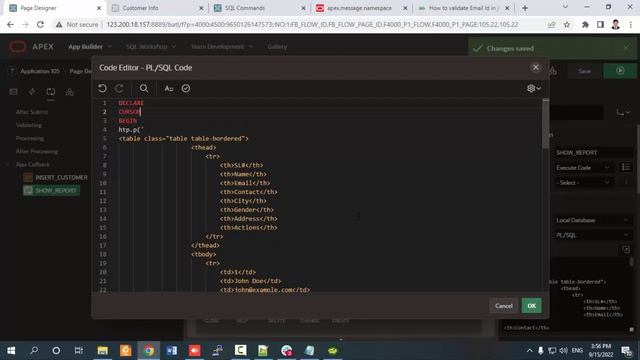Viewport: 640px width, 360px height.
Task: Click the <th>Actions</th> line
Action: coord(248,228)
